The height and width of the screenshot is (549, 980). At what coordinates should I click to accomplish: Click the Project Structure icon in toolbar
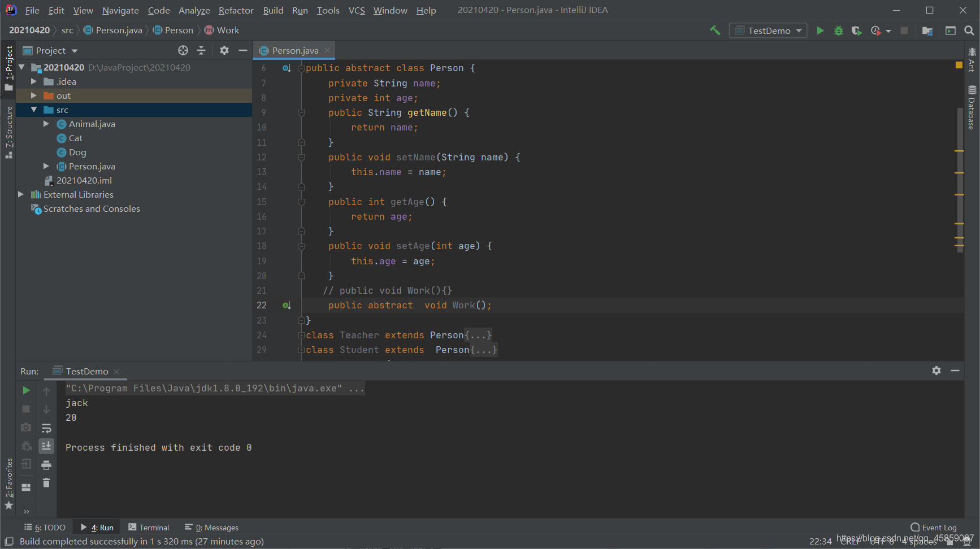pyautogui.click(x=927, y=30)
